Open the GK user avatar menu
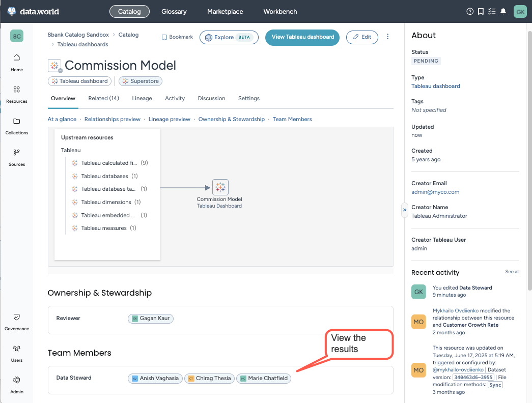The width and height of the screenshot is (532, 403). [520, 11]
